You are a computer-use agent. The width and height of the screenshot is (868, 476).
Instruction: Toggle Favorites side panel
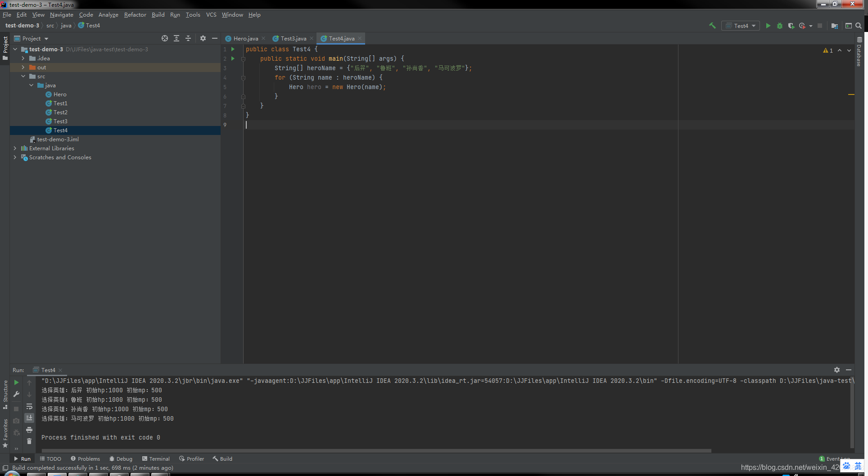point(5,433)
